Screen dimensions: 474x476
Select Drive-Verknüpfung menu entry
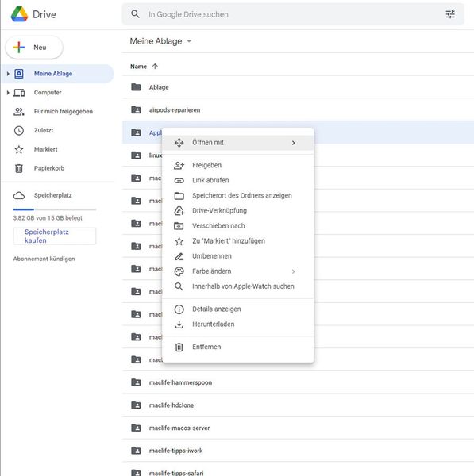click(238, 211)
